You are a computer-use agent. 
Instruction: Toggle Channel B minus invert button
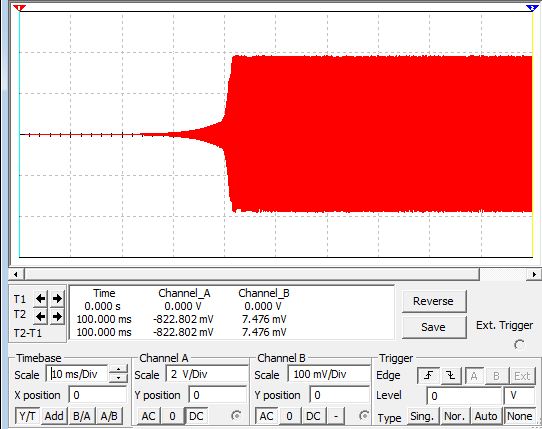(336, 416)
